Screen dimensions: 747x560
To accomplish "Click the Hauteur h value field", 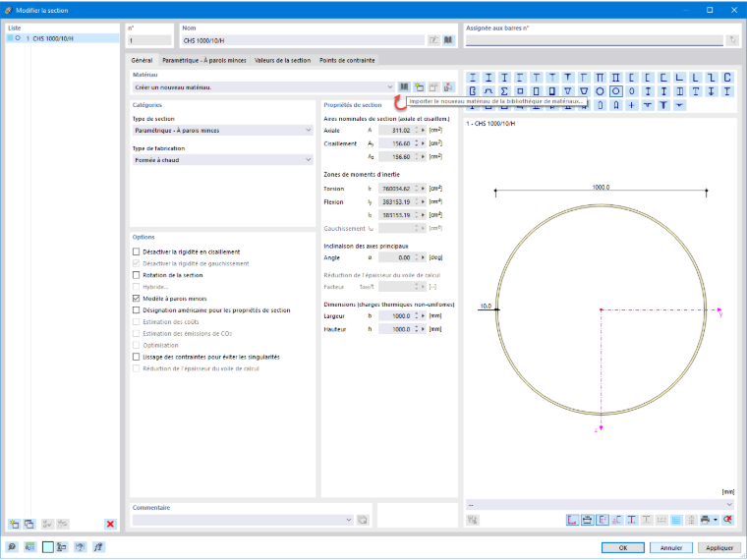I will pyautogui.click(x=395, y=329).
